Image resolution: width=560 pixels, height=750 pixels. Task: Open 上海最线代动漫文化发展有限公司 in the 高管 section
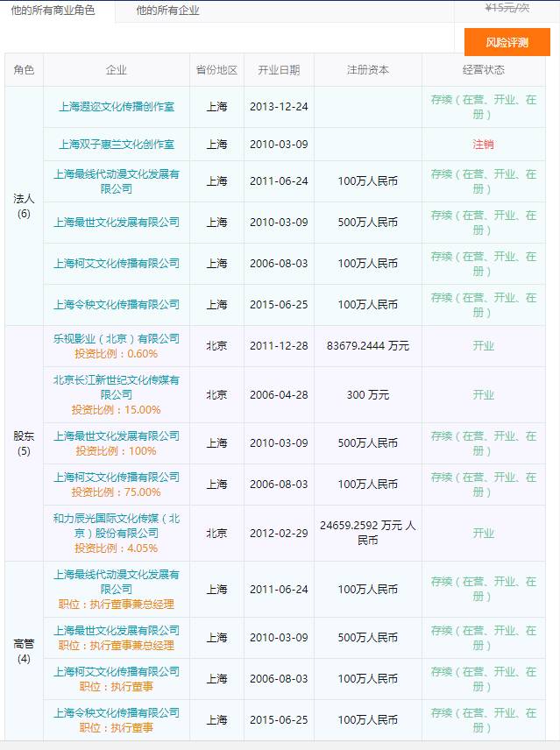117,582
